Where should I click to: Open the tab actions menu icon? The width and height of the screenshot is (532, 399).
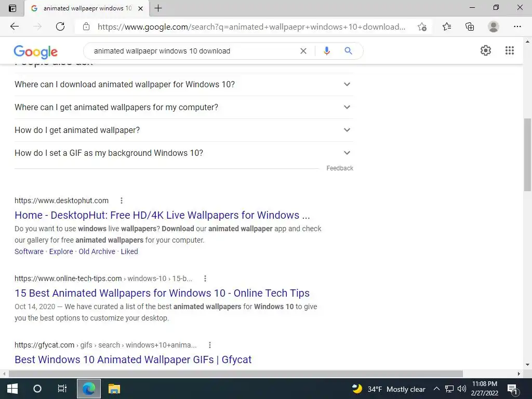click(12, 8)
